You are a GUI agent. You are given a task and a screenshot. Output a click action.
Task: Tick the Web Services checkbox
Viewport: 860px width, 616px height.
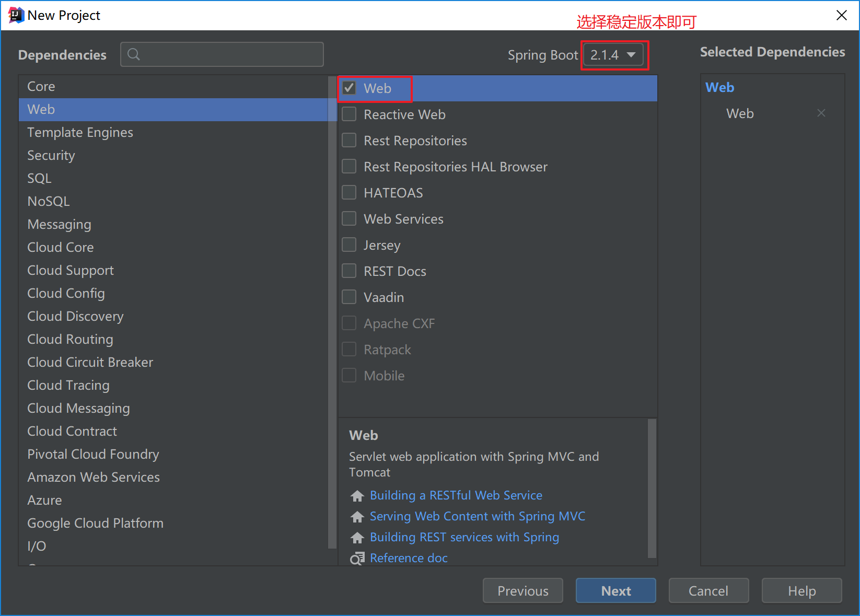point(349,218)
